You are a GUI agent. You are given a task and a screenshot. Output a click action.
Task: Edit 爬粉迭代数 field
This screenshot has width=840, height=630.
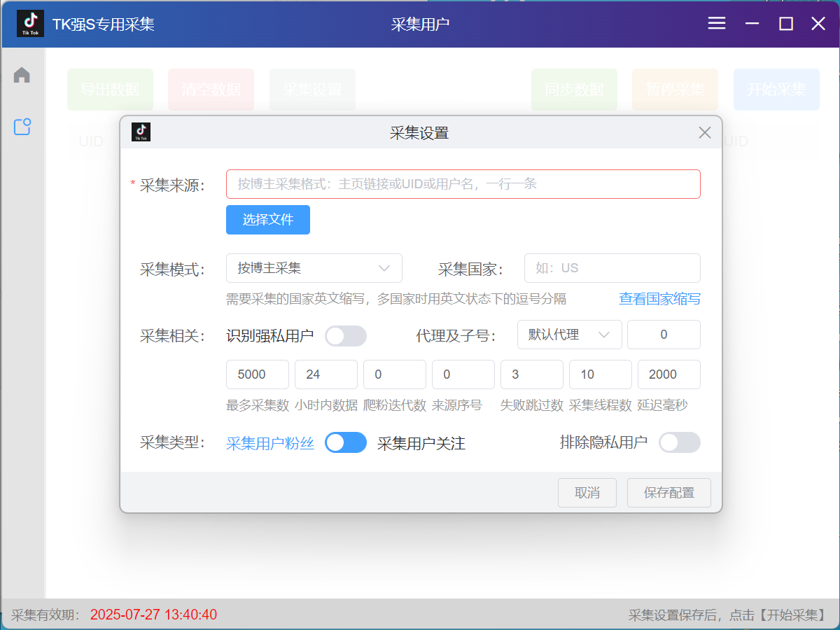tap(395, 374)
